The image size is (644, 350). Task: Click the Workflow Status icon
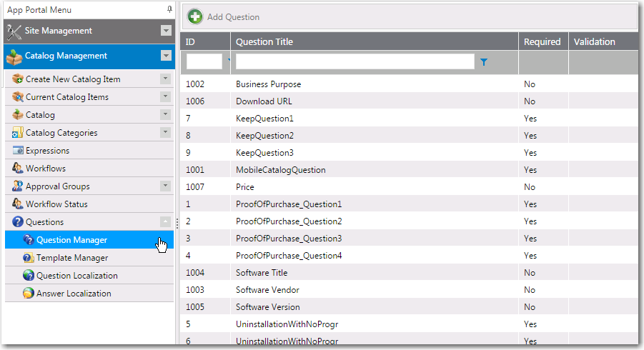[x=18, y=204]
